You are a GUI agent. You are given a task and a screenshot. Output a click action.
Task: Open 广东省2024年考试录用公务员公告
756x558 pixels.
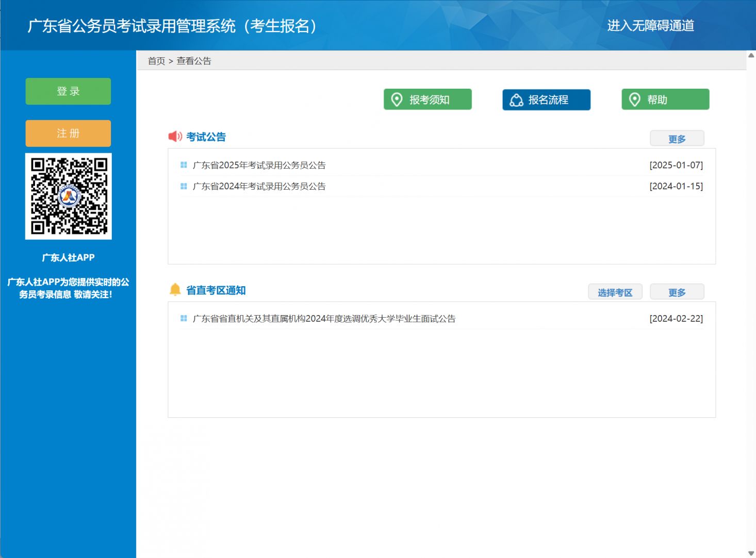click(x=259, y=186)
